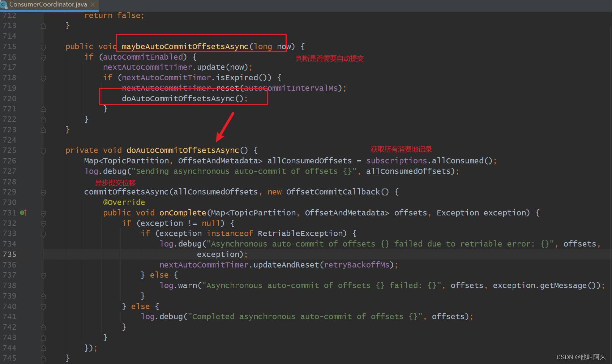This screenshot has width=612, height=364.
Task: Click line number 715 in the gutter
Action: [x=9, y=47]
